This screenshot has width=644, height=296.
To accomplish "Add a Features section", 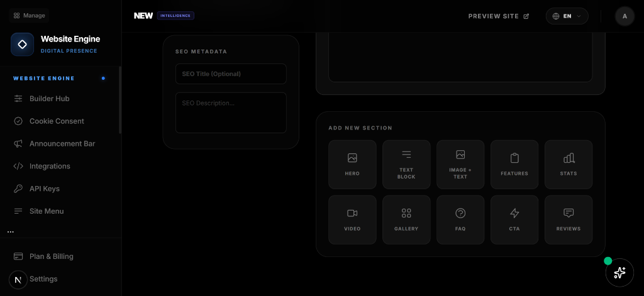I will tap(514, 165).
